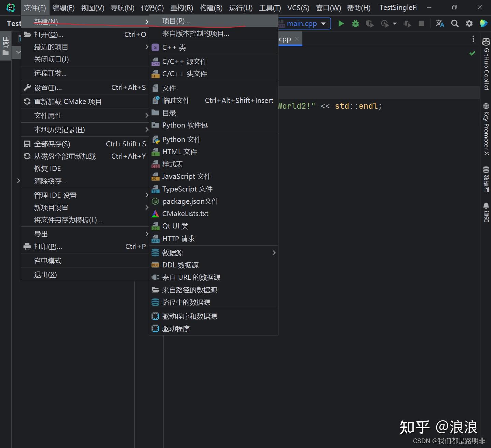The width and height of the screenshot is (491, 448).
Task: Click 清除缓存... entry
Action: click(85, 181)
